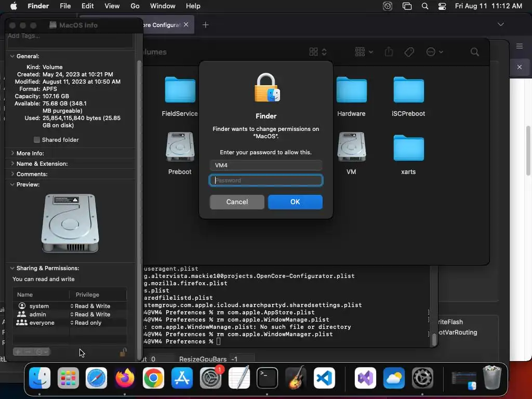Open the xarts folder

(x=408, y=148)
